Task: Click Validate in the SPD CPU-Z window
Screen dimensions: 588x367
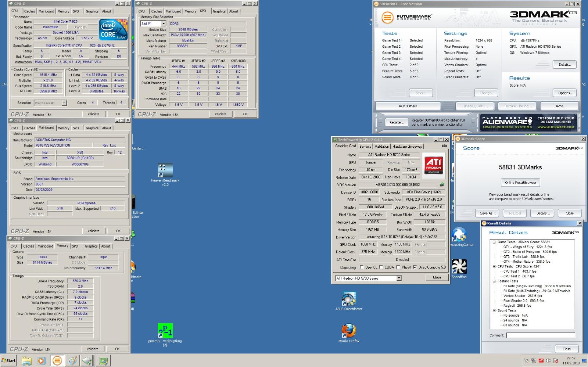Action: (220, 114)
